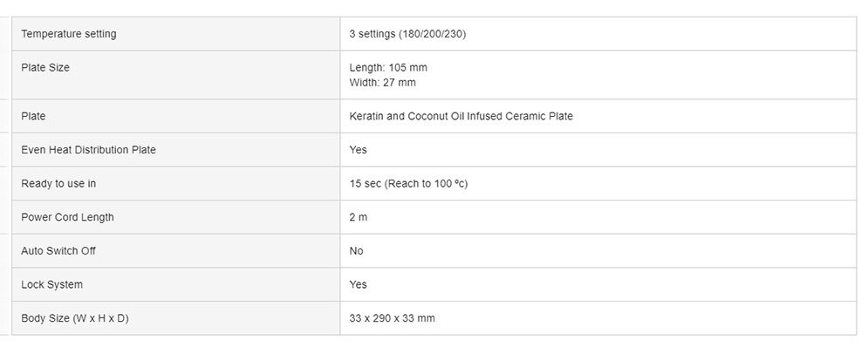Click the Yes value for Lock System
Viewport: 868px width, 354px height.
click(x=359, y=285)
